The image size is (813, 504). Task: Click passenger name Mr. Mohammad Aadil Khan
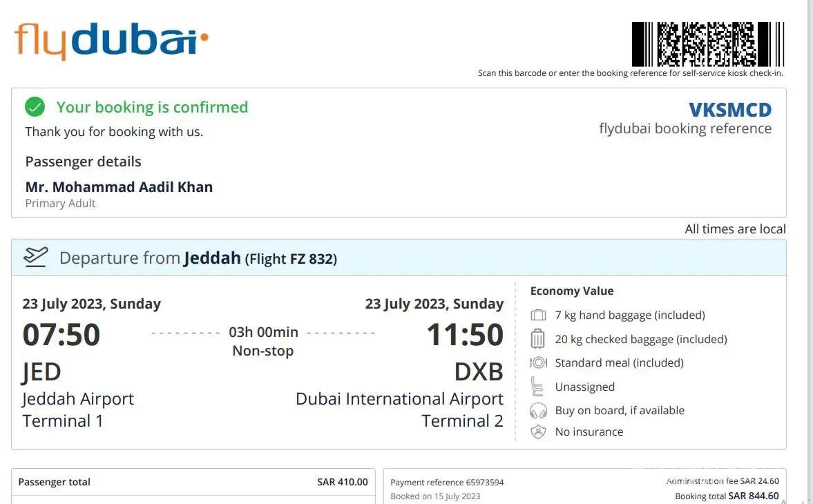[x=119, y=187]
